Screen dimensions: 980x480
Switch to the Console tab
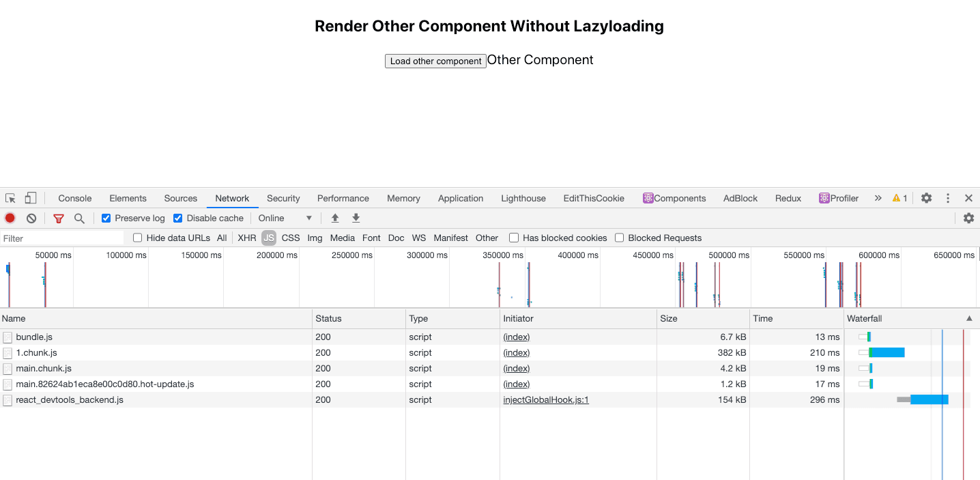point(74,198)
